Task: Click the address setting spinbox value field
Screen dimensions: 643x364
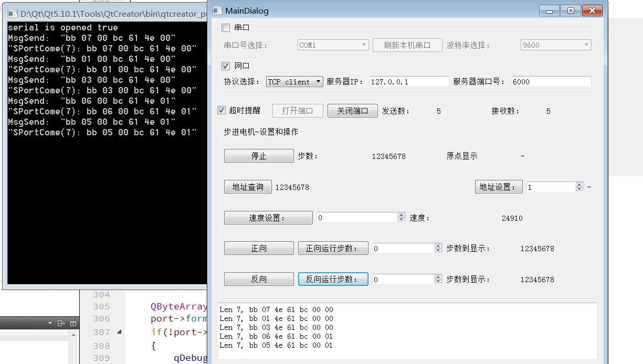Action: click(x=551, y=187)
